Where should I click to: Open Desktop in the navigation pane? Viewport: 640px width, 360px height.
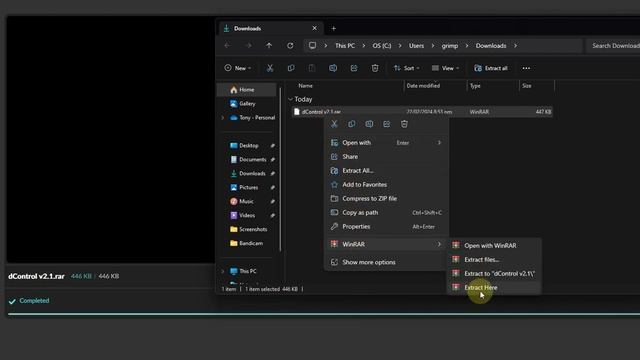point(248,146)
